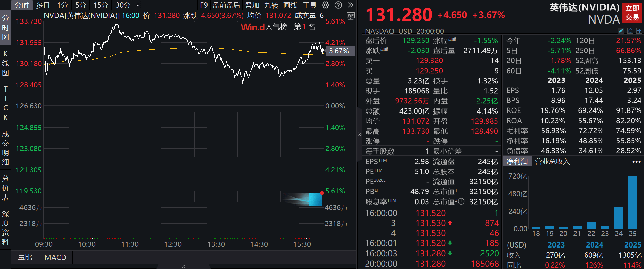Click the 2024 net profit bar
Image resolution: width=644 pixels, height=269 pixels.
coord(619,218)
